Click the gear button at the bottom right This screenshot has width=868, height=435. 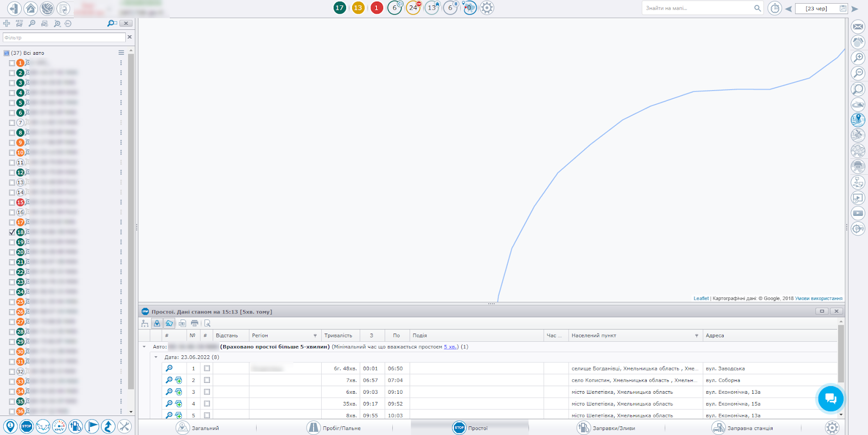[832, 427]
